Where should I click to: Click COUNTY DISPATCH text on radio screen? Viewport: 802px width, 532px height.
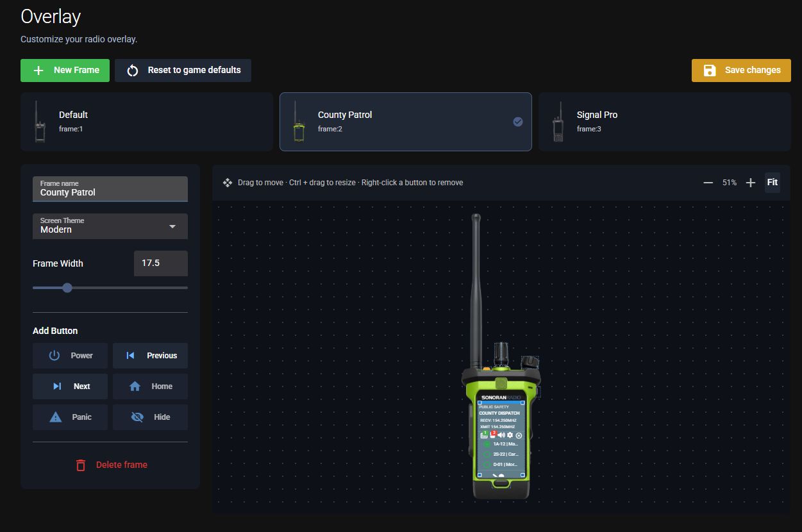pyautogui.click(x=499, y=413)
